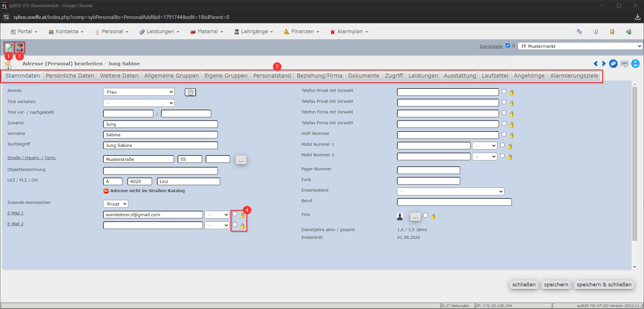Open the Alarmplan menu
644x309 pixels.
click(x=349, y=32)
